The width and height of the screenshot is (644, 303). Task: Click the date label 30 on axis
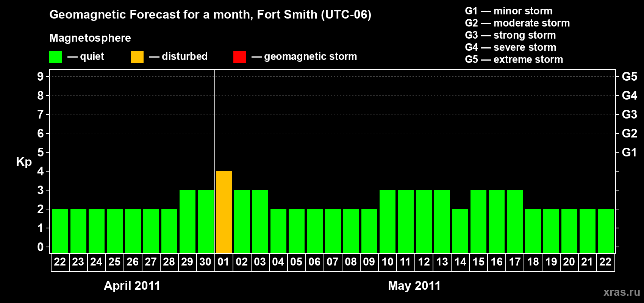coord(205,262)
